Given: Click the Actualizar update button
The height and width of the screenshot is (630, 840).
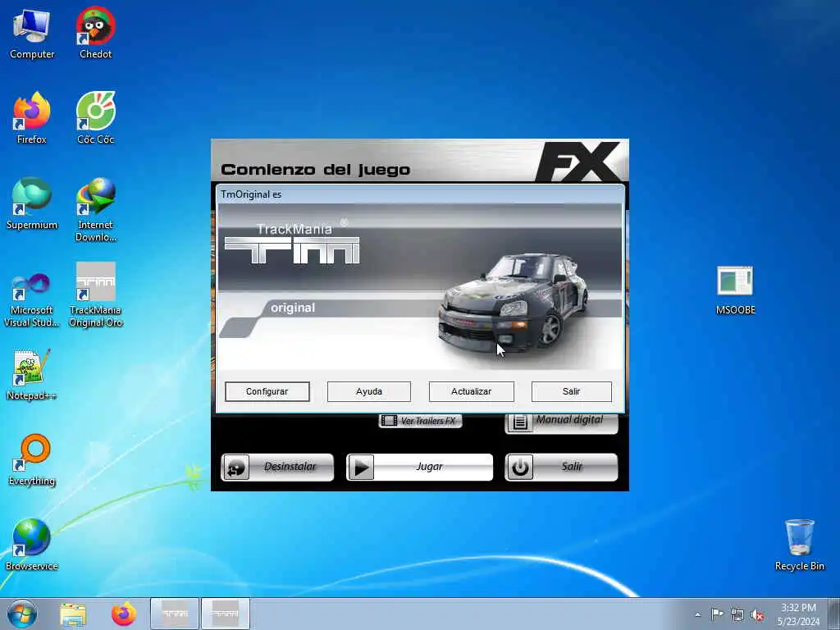Looking at the screenshot, I should pos(472,391).
